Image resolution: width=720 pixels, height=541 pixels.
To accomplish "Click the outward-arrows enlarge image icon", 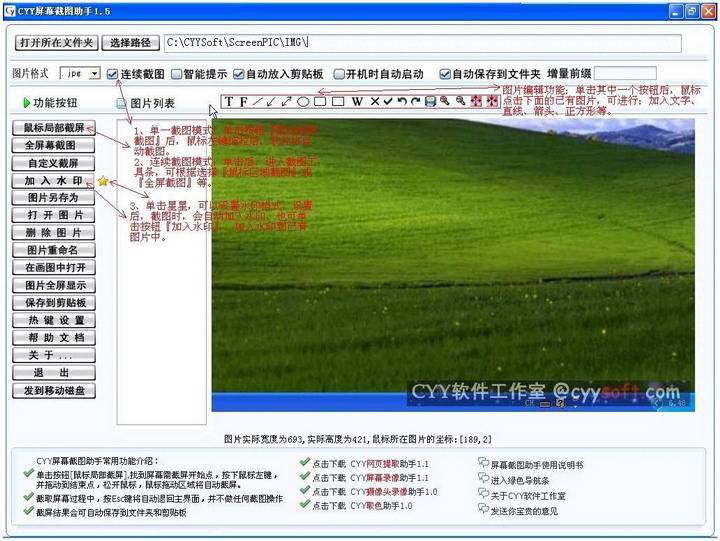I will click(476, 101).
